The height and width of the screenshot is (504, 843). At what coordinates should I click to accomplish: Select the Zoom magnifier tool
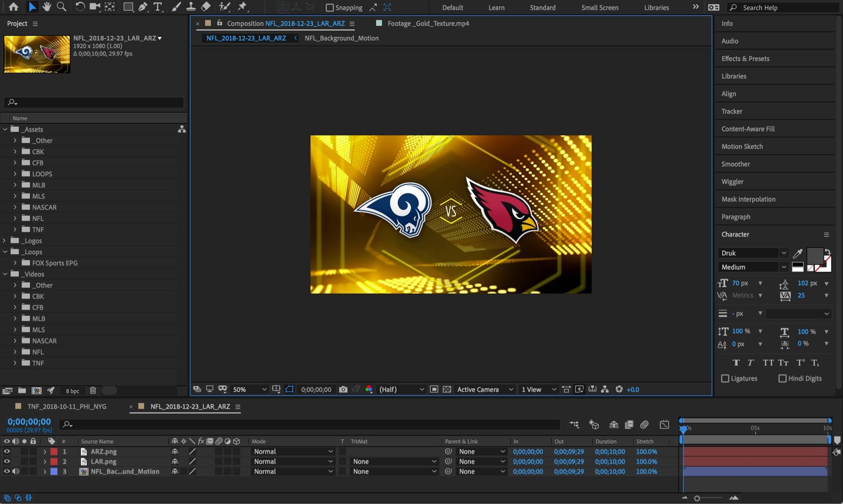61,7
